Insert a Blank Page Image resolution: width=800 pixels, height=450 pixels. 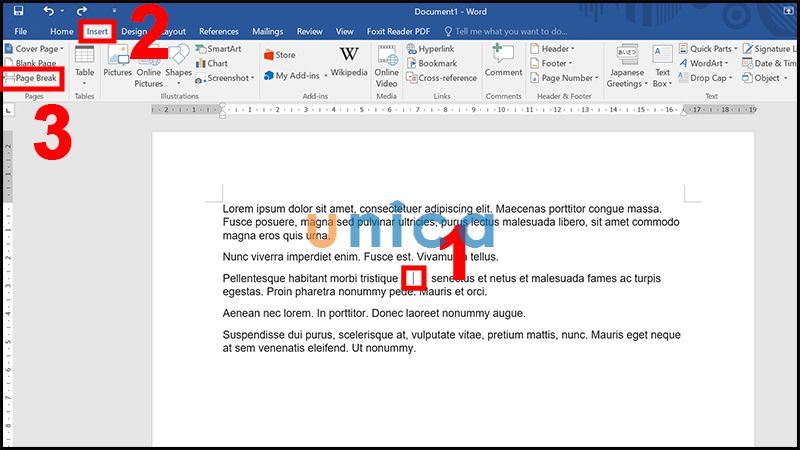(x=31, y=63)
